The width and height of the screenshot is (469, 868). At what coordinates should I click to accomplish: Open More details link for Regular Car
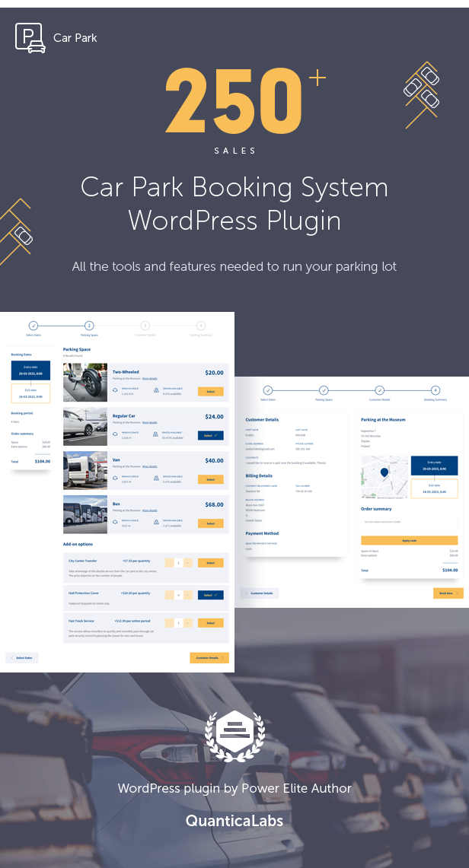coord(149,422)
